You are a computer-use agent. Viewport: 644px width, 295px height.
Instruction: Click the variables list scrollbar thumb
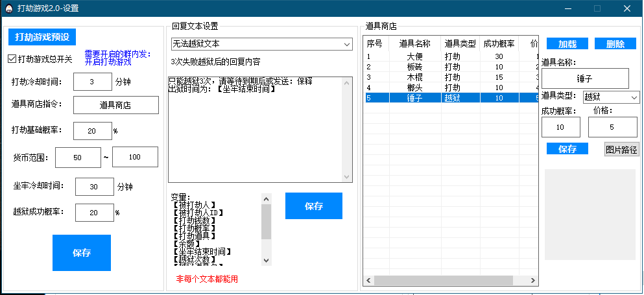pyautogui.click(x=266, y=222)
